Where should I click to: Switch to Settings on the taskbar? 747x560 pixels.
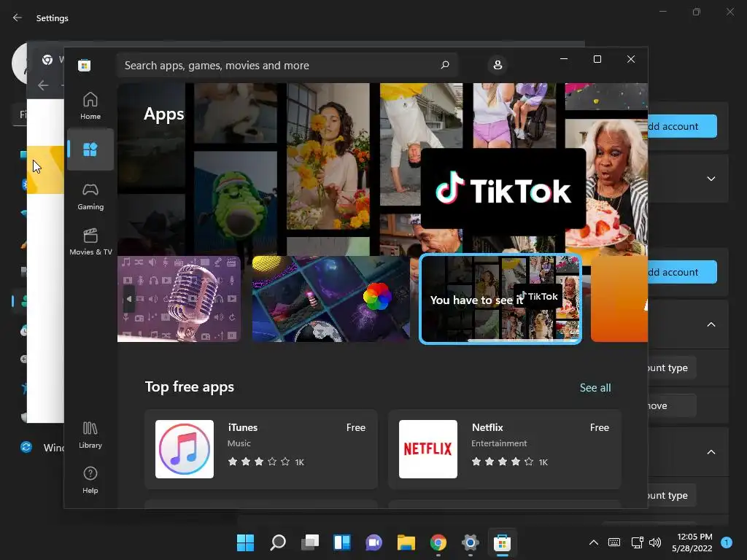471,542
